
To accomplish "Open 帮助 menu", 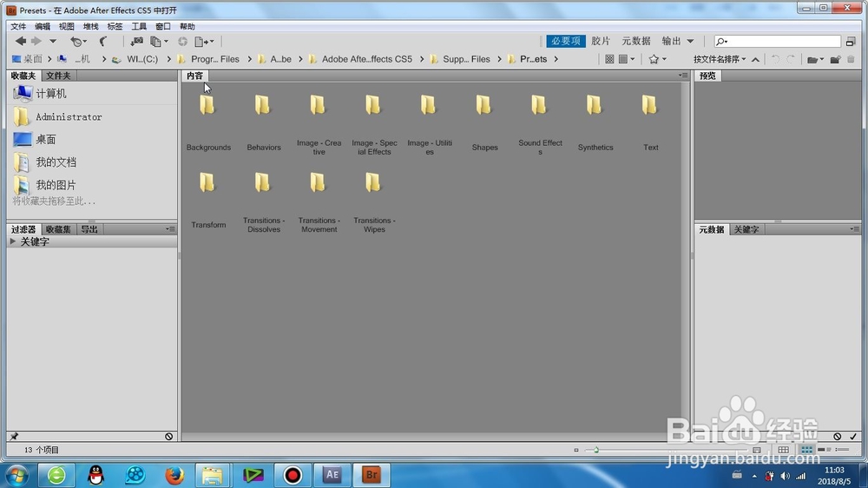I will coord(187,26).
